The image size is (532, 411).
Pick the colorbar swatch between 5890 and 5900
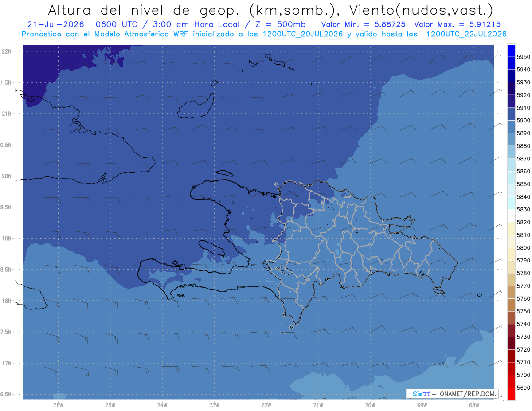click(x=511, y=127)
